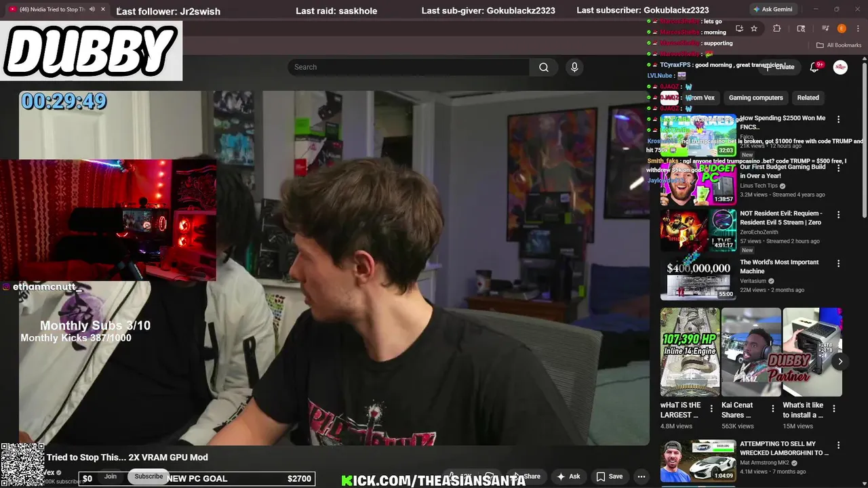Viewport: 868px width, 488px height.
Task: Open Our First Budget Gaming Build title
Action: pos(783,171)
